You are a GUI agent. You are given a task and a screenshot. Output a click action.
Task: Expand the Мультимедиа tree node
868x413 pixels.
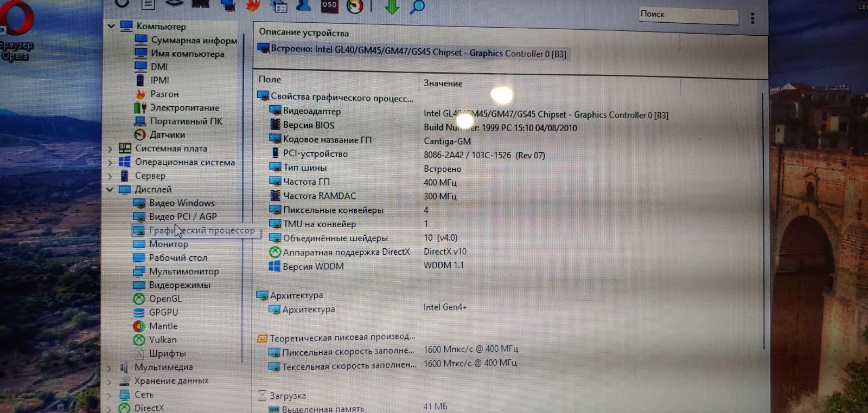(110, 367)
